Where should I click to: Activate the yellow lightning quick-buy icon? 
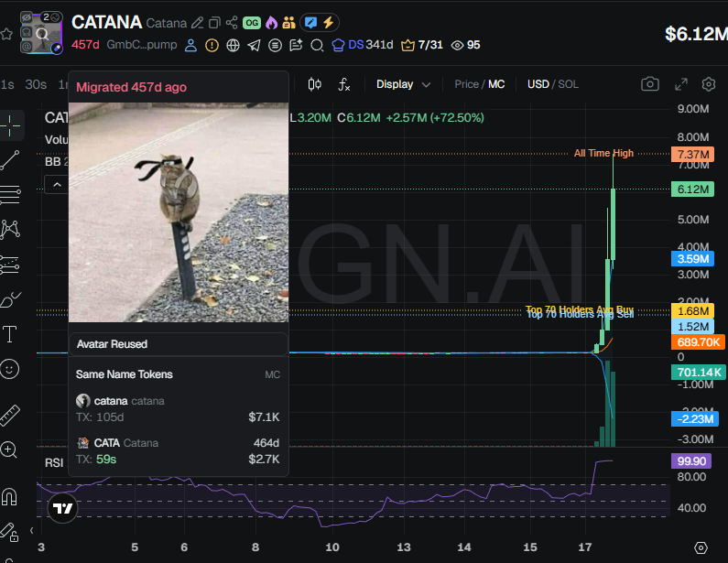tap(328, 23)
